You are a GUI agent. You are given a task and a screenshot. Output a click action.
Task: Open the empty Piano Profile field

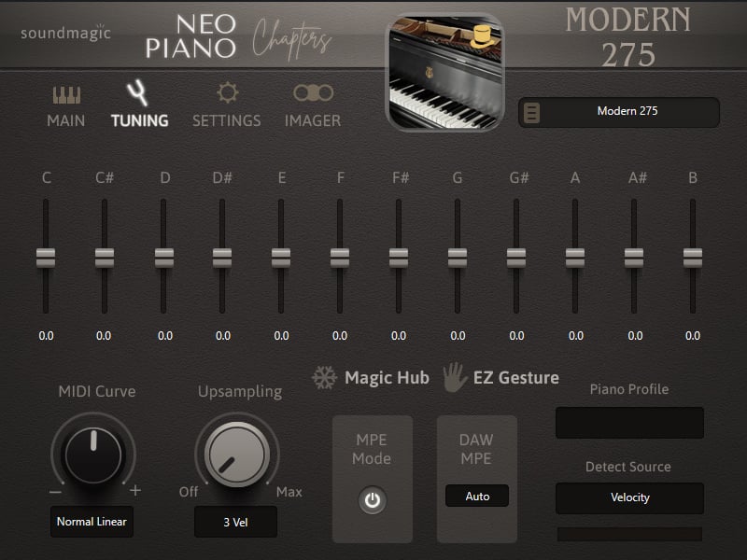(x=629, y=423)
